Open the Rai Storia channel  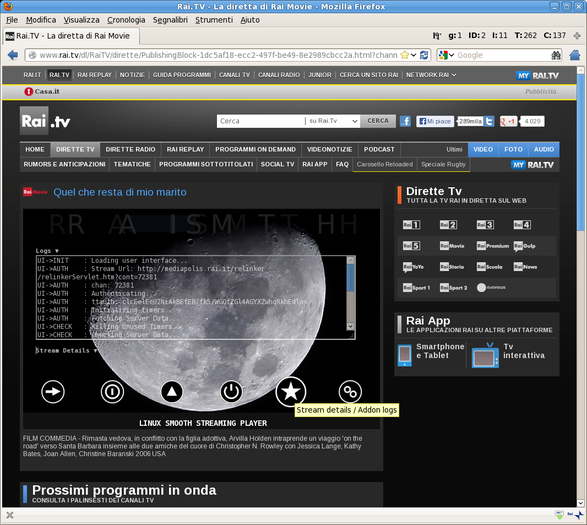[x=452, y=267]
